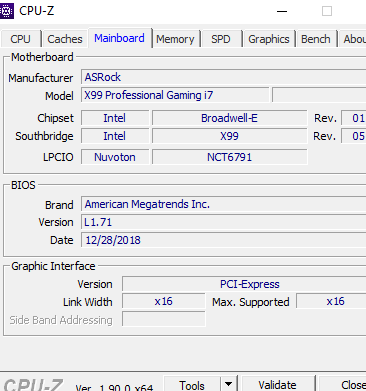Viewport: 366px width, 391px height.
Task: Open the Caches tab
Action: [65, 39]
